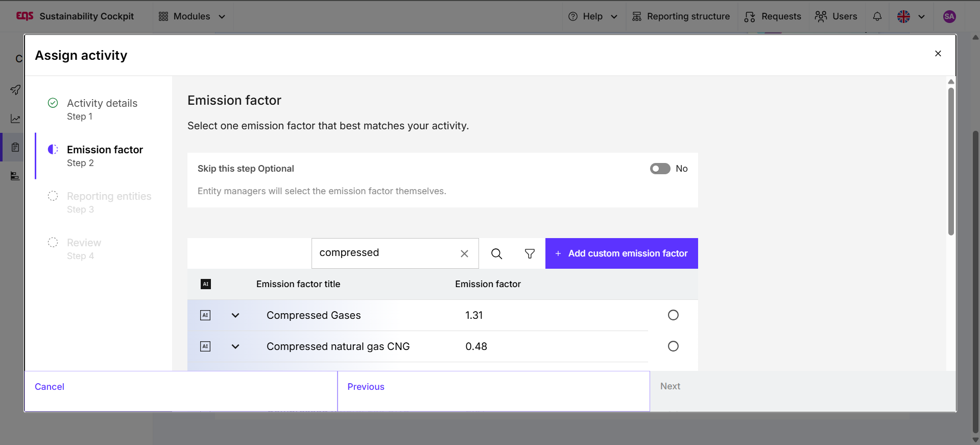Viewport: 980px width, 445px height.
Task: Click the dialog's vertical scrollbar thumb
Action: 951,161
